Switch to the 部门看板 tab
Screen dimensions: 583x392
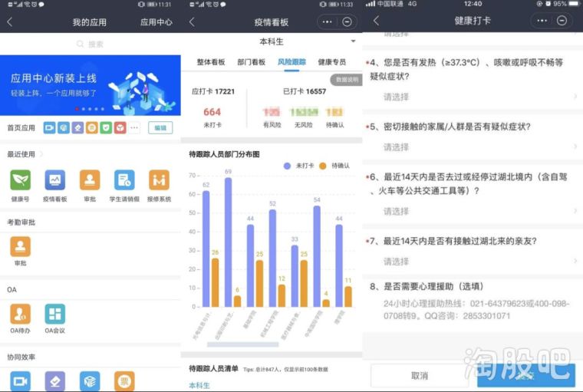(252, 62)
